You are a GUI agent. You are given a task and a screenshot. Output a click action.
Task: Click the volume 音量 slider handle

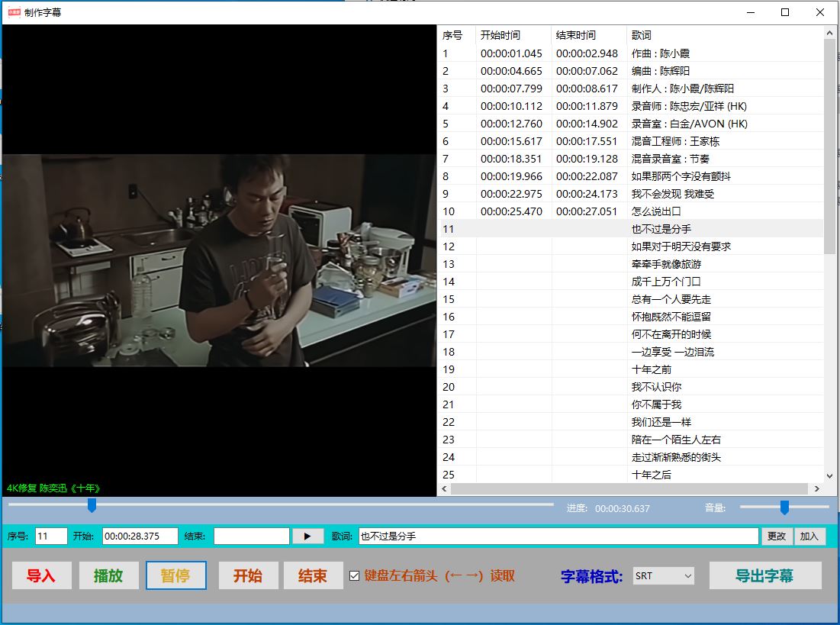(x=784, y=507)
